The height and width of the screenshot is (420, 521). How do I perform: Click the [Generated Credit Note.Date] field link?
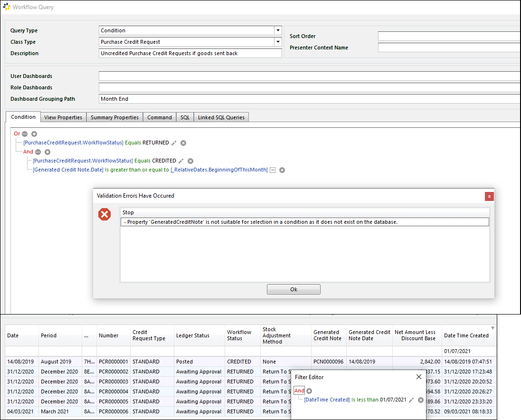coord(68,170)
